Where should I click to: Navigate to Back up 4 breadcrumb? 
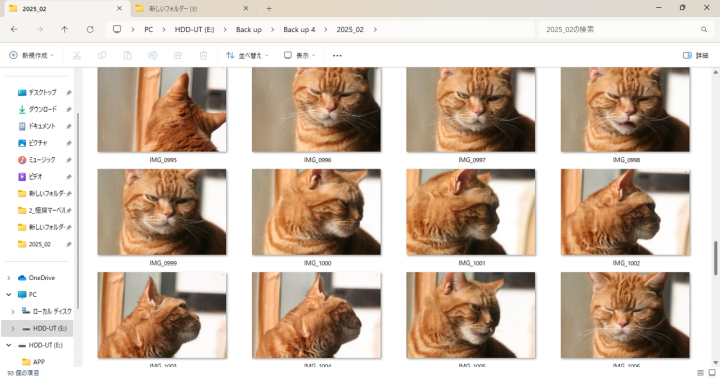point(299,29)
